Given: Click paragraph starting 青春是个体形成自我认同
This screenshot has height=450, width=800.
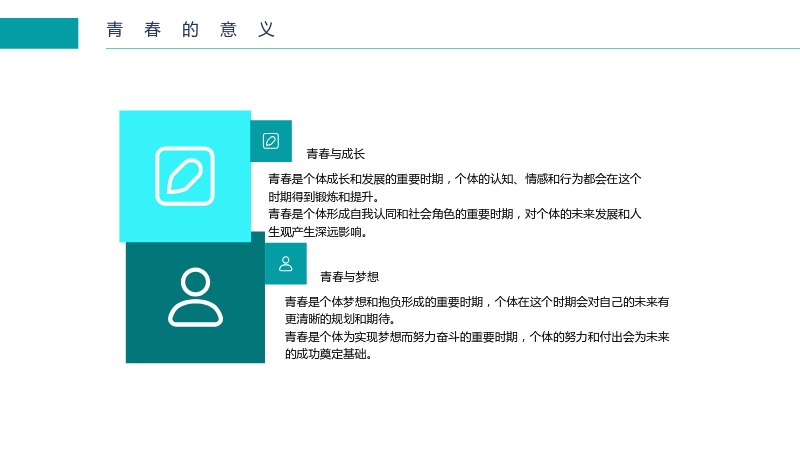Looking at the screenshot, I should (x=455, y=223).
